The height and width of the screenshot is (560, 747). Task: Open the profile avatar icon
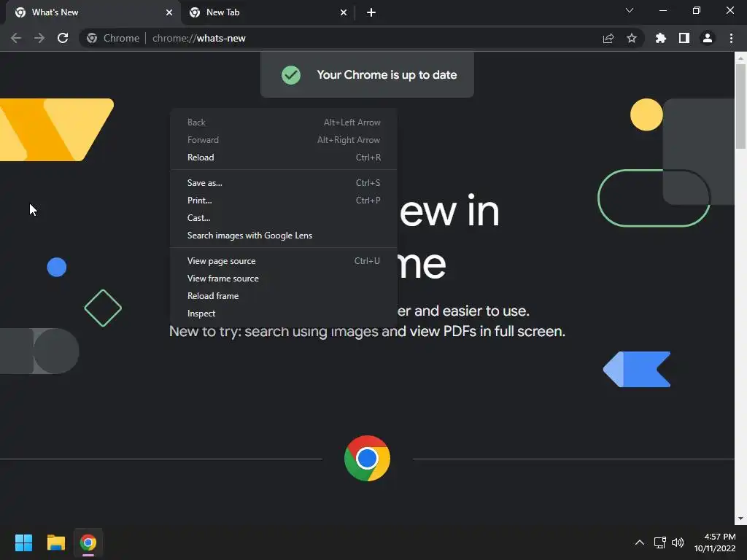pos(708,38)
